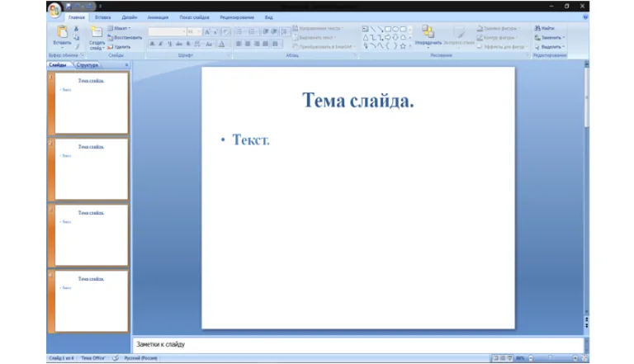Click the Help question mark icon
634x364 pixels.
click(585, 17)
